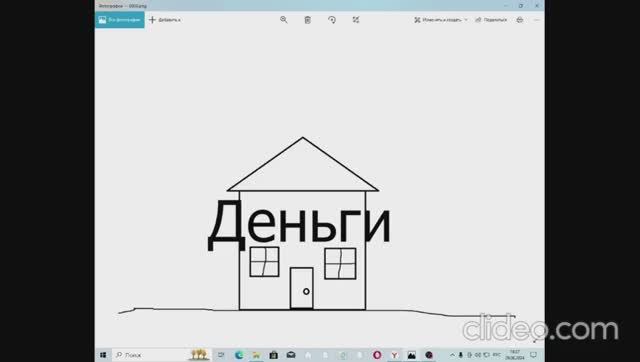Viewport: 640px width, 362px height.
Task: Click the crop icon in toolbar
Action: click(x=356, y=20)
